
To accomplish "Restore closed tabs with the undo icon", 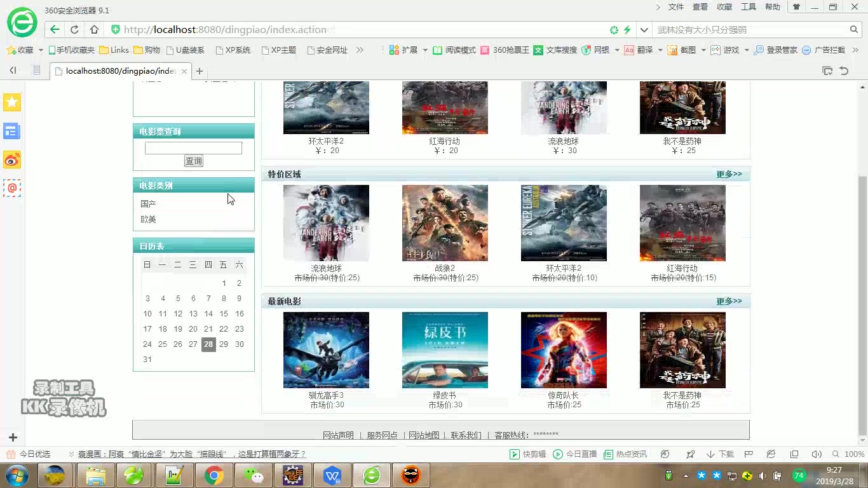I will point(844,71).
